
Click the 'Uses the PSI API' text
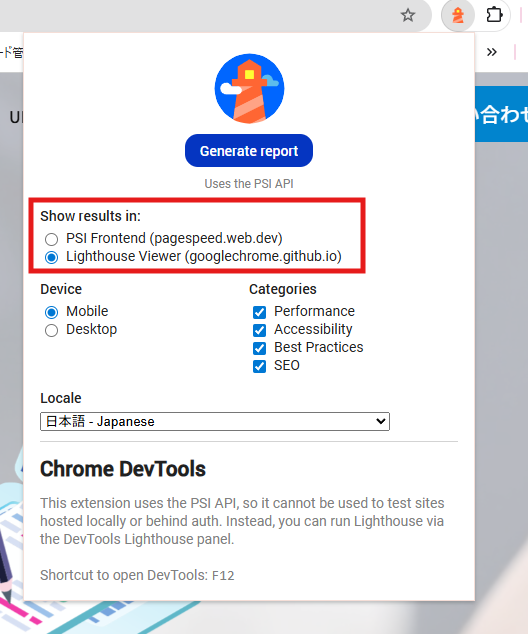(249, 184)
